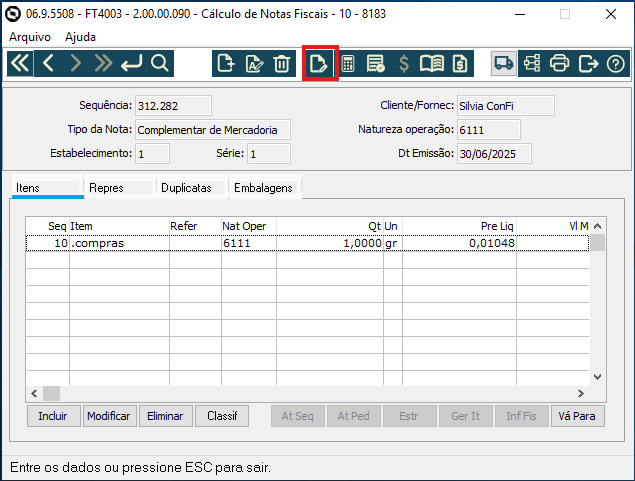Screen dimensions: 635x481
Task: Click the Vá Para button
Action: [577, 416]
